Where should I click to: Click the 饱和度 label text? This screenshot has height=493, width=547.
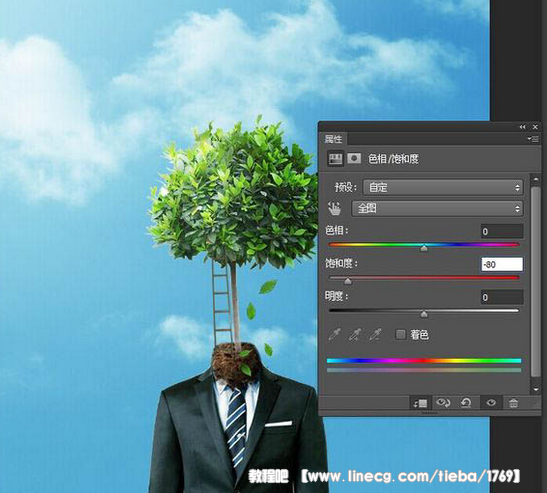click(341, 263)
